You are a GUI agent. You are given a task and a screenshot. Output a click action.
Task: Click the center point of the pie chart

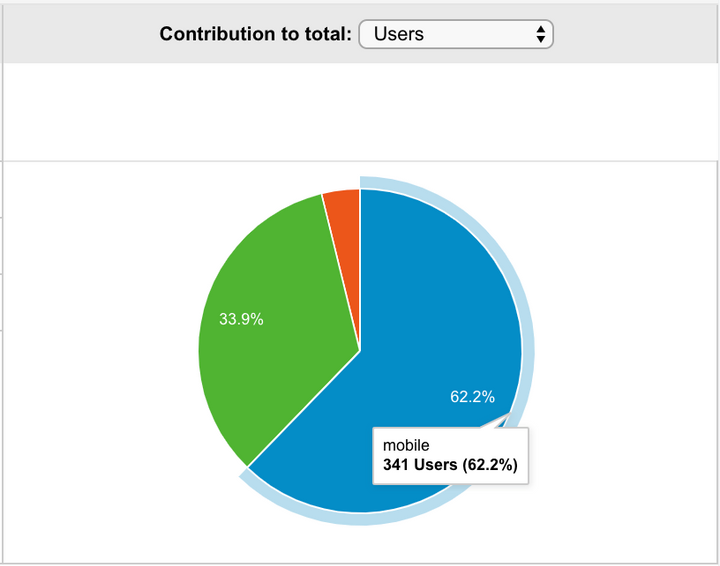(x=360, y=350)
